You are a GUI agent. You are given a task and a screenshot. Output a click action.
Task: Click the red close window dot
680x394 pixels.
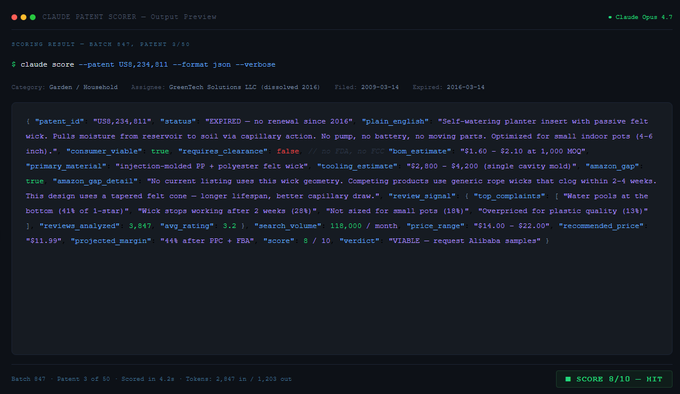point(14,17)
